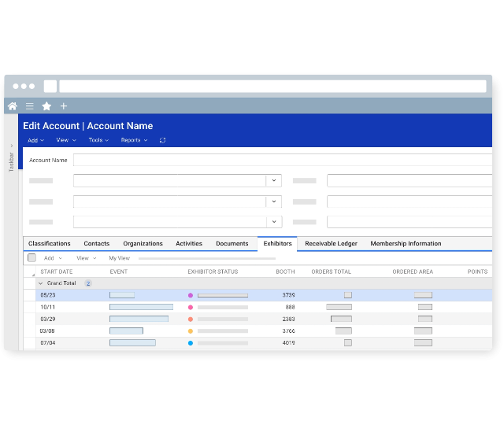Open the Add dropdown in blue header
This screenshot has height=425, width=504.
pos(35,140)
